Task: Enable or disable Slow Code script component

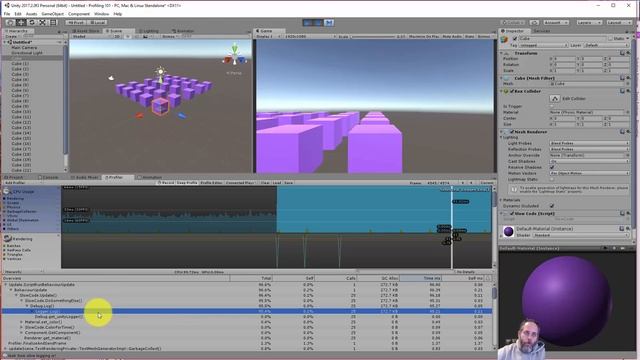Action: point(511,213)
